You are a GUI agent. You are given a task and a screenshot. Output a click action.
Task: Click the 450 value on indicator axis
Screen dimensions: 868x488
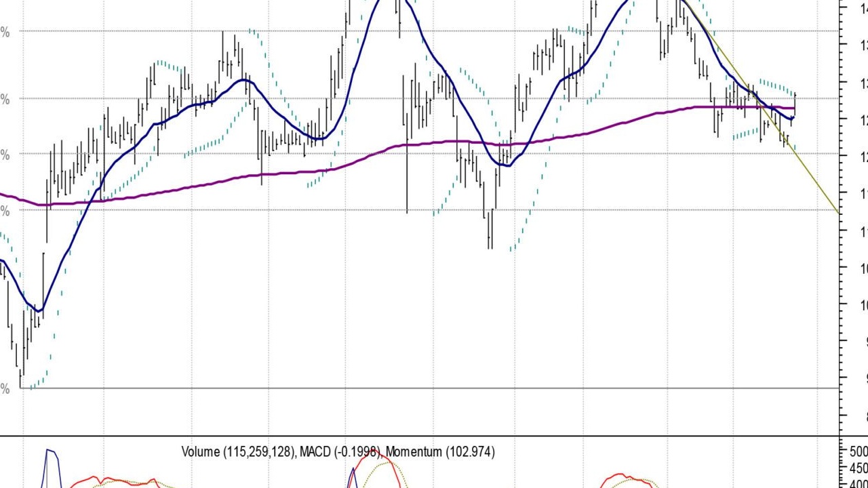[x=858, y=468]
